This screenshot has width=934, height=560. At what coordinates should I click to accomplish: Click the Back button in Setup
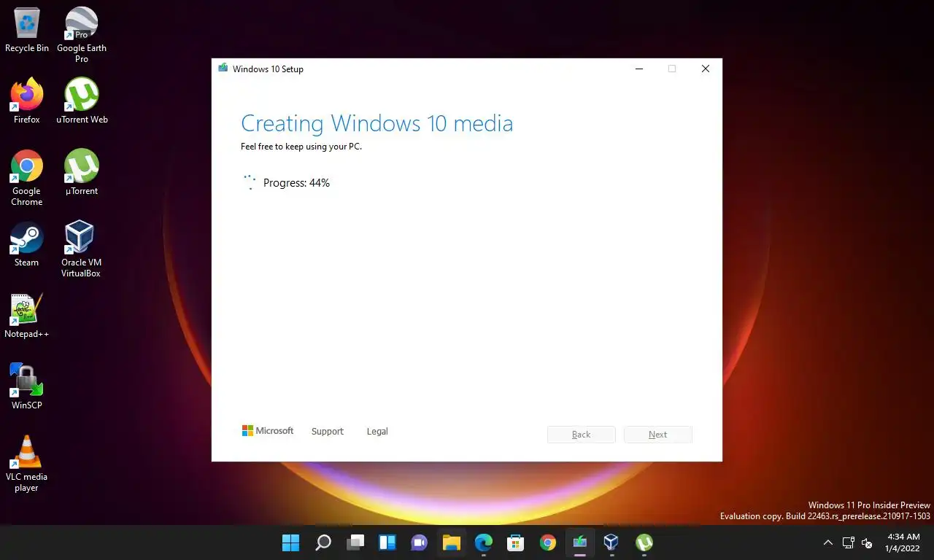[582, 435]
